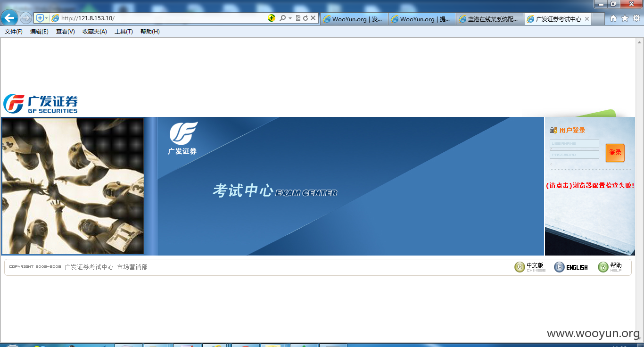Viewport: 644px width, 347px height.
Task: Open the 编辑(E) menu
Action: point(39,32)
